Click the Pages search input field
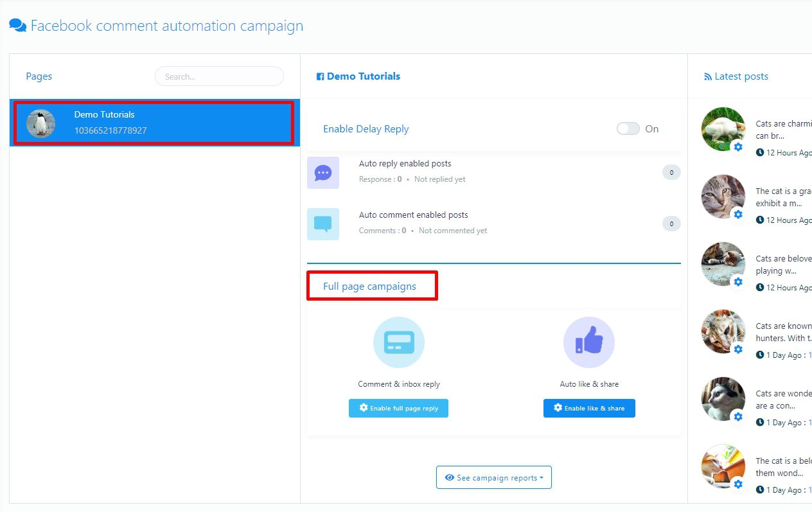The width and height of the screenshot is (812, 512). [219, 76]
